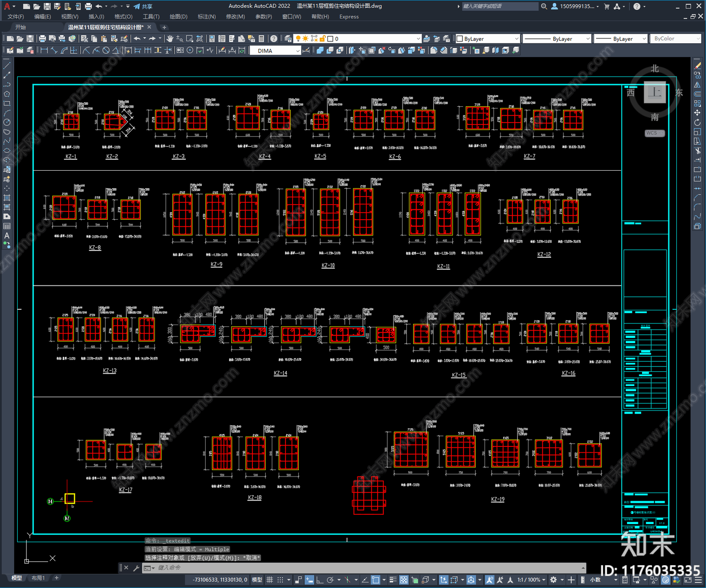Open the Workspace Switching gear icon
Viewport: 706px width, 588px height.
(553, 580)
